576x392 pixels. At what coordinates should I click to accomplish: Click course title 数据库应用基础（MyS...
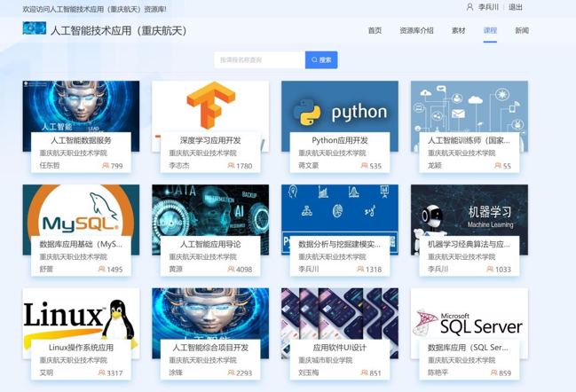coord(81,244)
